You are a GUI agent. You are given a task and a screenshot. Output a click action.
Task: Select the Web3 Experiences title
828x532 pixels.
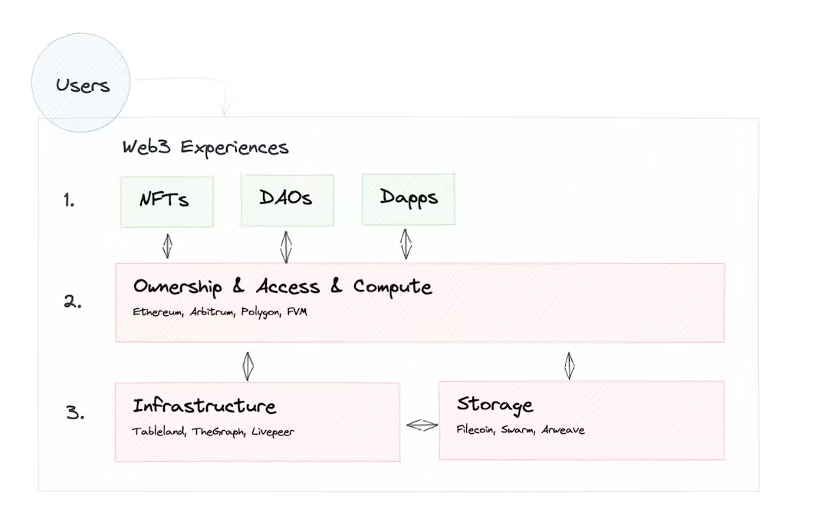coord(205,147)
